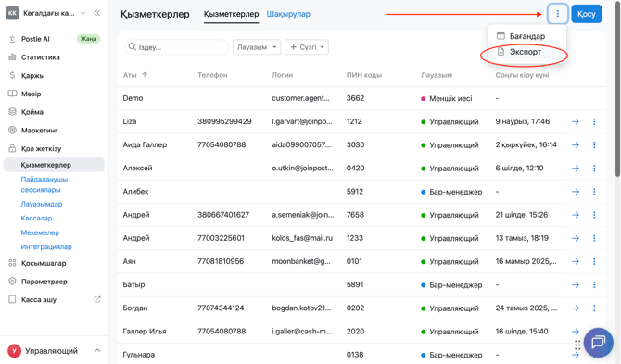This screenshot has width=621, height=364.
Task: Click the Іздеу search field
Action: pos(177,47)
